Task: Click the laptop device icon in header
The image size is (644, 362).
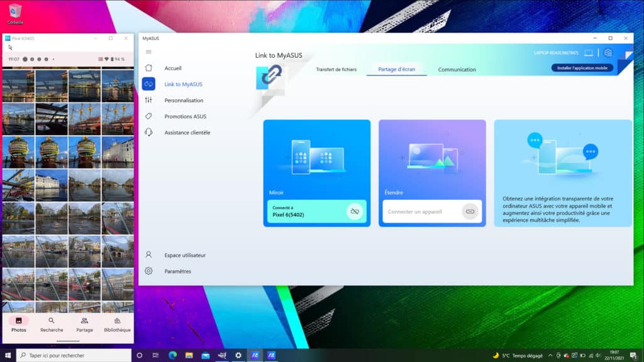Action: pos(589,53)
